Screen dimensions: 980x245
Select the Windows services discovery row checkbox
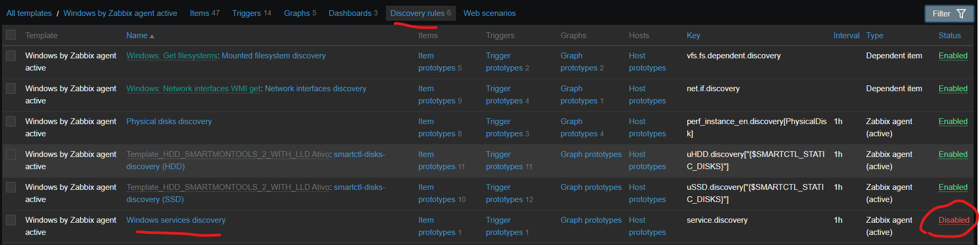[11, 220]
